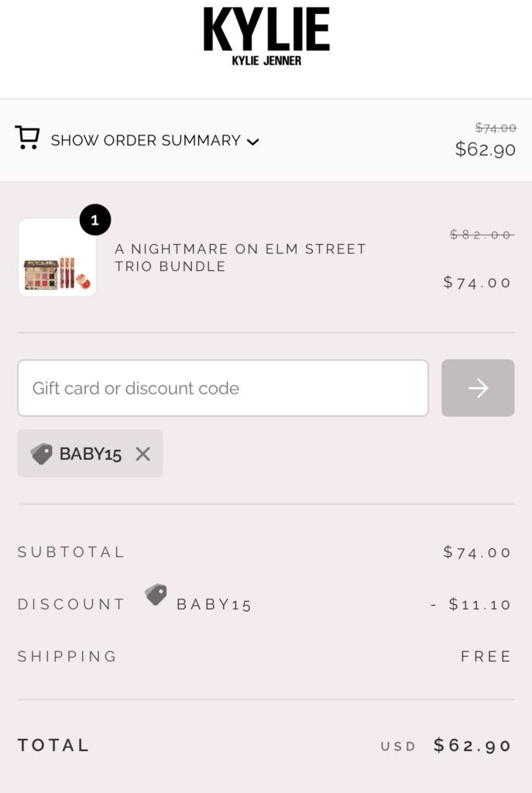Focus the gift card or discount code field
Viewport: 532px width, 793px height.
(223, 388)
